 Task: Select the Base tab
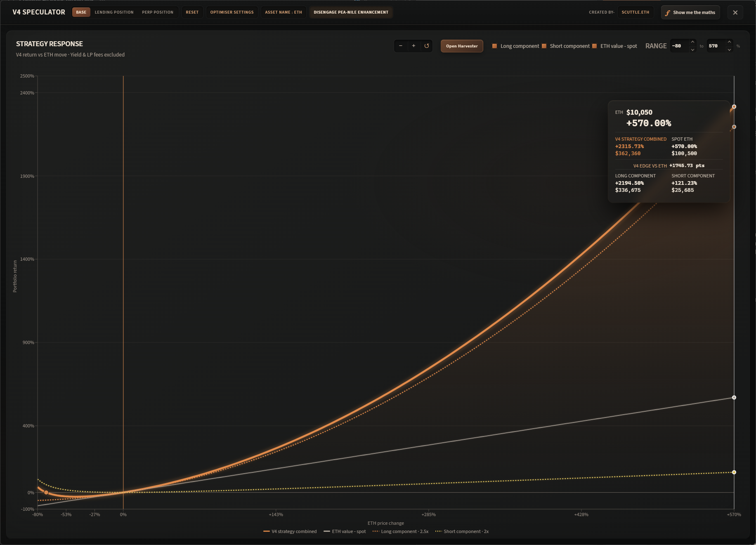pyautogui.click(x=81, y=12)
